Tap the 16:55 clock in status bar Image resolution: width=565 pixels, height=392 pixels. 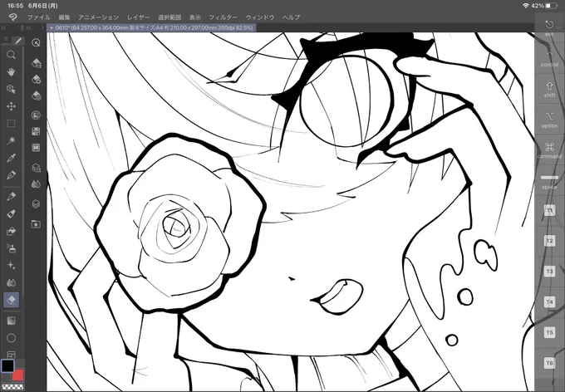pos(15,6)
